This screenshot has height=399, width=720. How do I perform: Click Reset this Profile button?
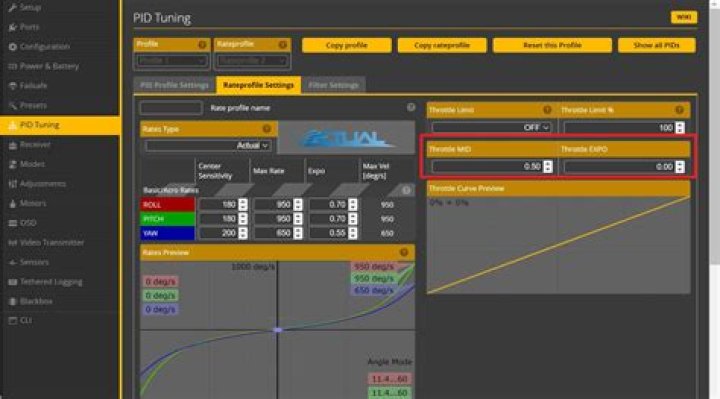552,45
